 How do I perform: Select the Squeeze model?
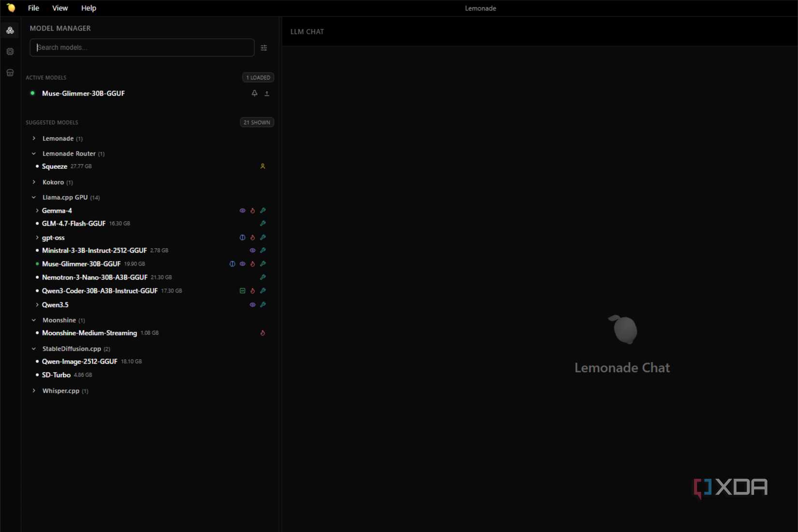[x=55, y=166]
